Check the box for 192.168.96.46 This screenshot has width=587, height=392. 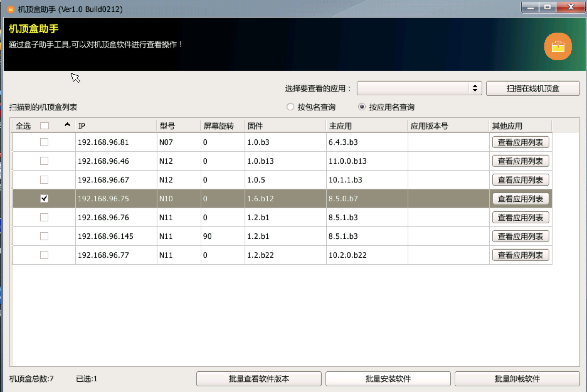click(x=44, y=161)
